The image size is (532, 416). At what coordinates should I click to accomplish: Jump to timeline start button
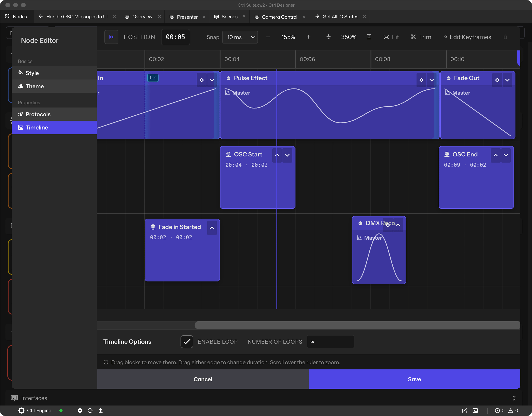click(111, 37)
